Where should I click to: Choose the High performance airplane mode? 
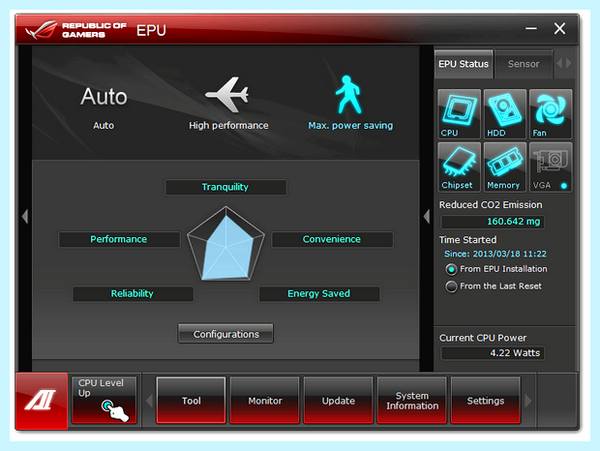[x=228, y=103]
